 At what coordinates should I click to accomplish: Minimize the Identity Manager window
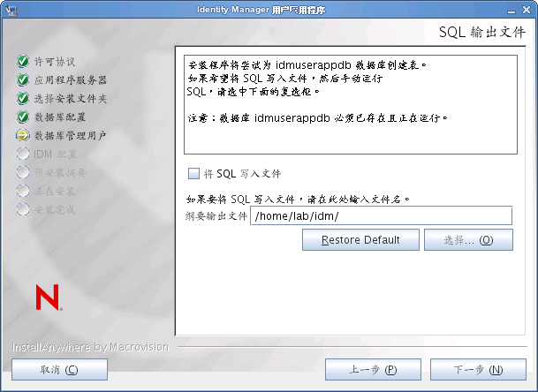(511, 11)
